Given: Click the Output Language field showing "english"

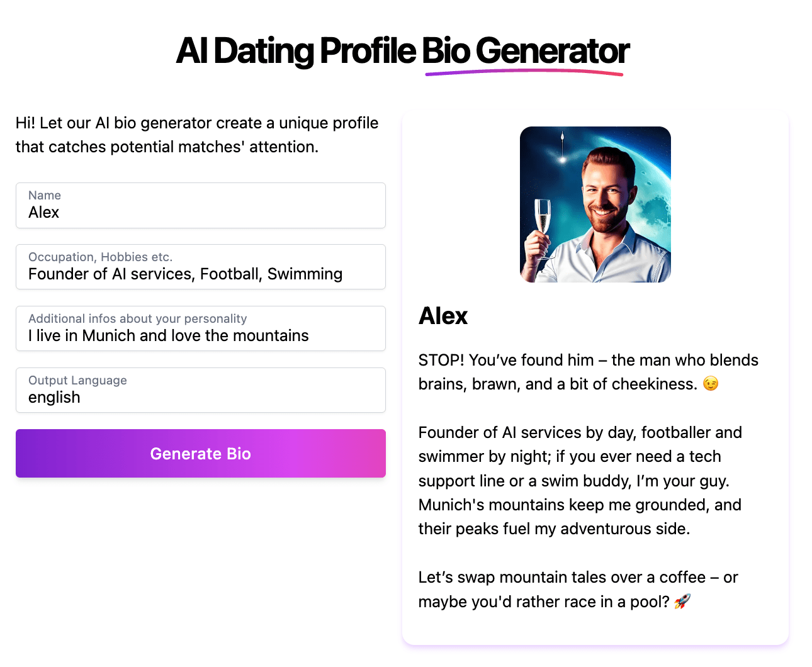Looking at the screenshot, I should (x=200, y=397).
